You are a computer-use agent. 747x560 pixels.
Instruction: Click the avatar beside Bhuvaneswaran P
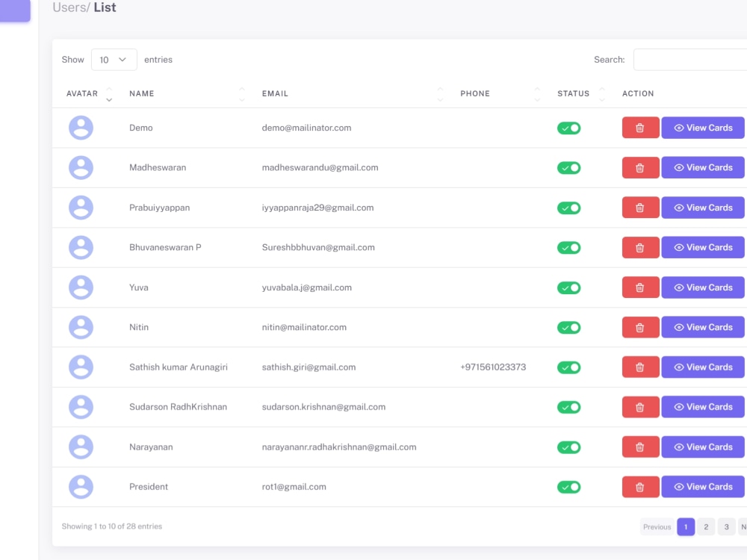coord(81,248)
